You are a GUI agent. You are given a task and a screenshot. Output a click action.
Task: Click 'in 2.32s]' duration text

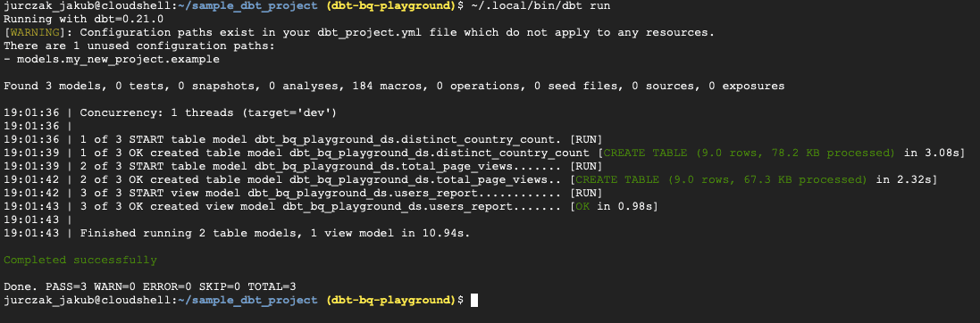(905, 180)
